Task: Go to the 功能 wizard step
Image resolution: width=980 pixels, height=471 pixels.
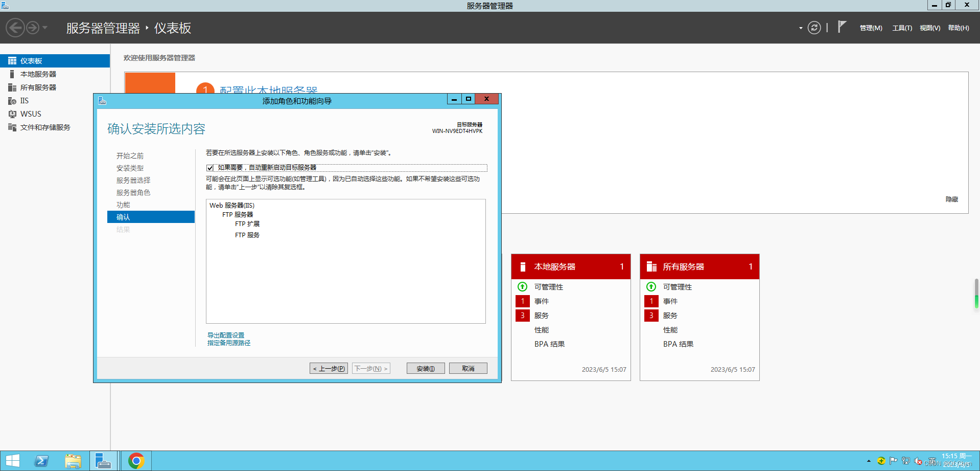Action: pyautogui.click(x=123, y=205)
